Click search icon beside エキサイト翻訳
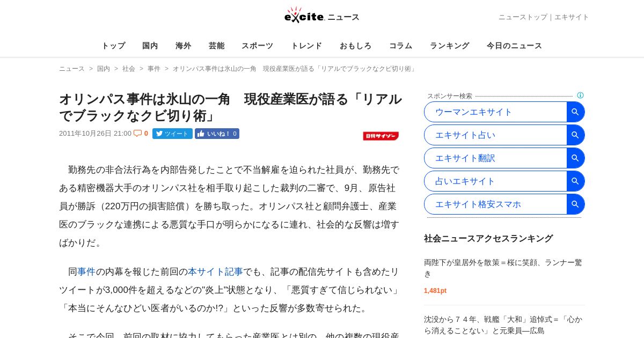Screen dimensions: 644x338 pos(575,158)
